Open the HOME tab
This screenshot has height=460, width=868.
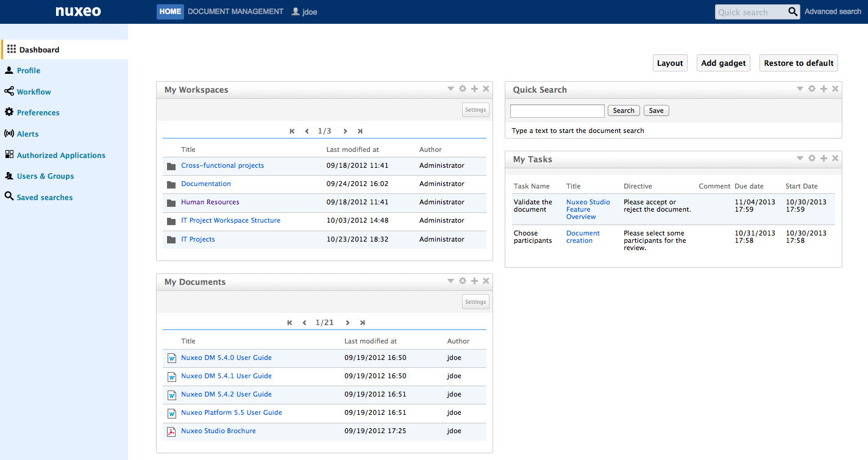point(170,12)
